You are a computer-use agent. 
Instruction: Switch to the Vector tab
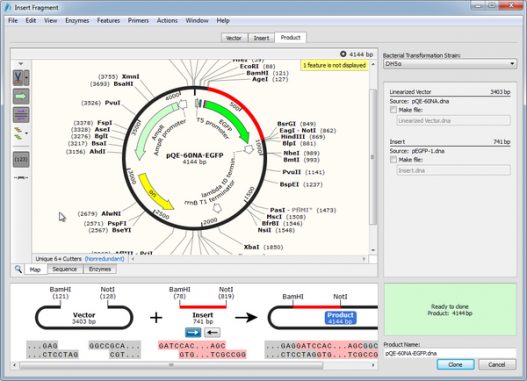(234, 38)
